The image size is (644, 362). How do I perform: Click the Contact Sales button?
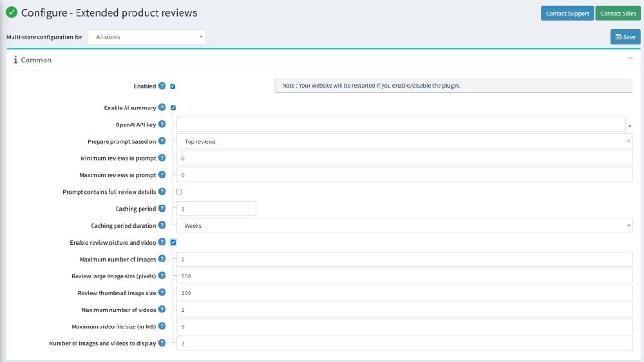(x=618, y=13)
